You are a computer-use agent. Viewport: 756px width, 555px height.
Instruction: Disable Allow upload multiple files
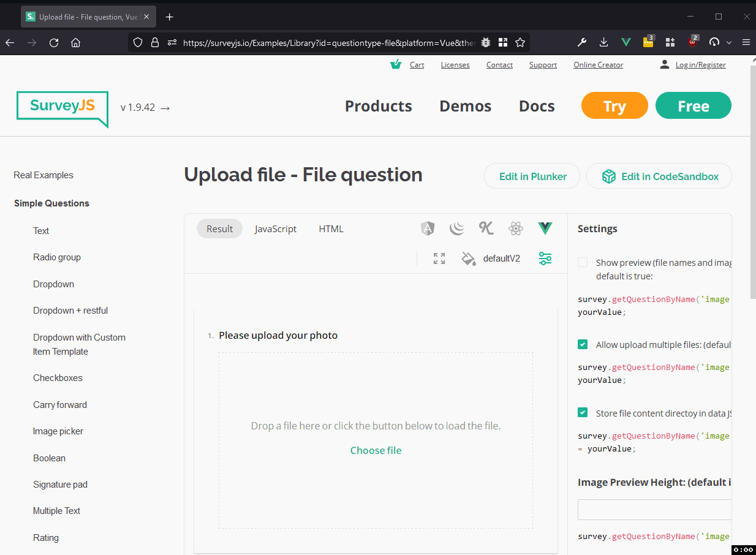[x=582, y=344]
